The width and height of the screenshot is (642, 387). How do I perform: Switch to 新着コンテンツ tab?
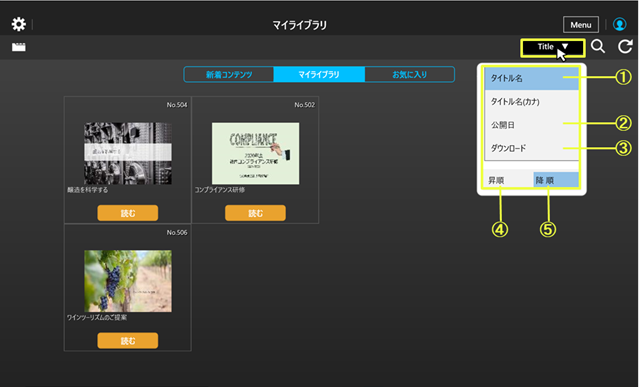(229, 75)
